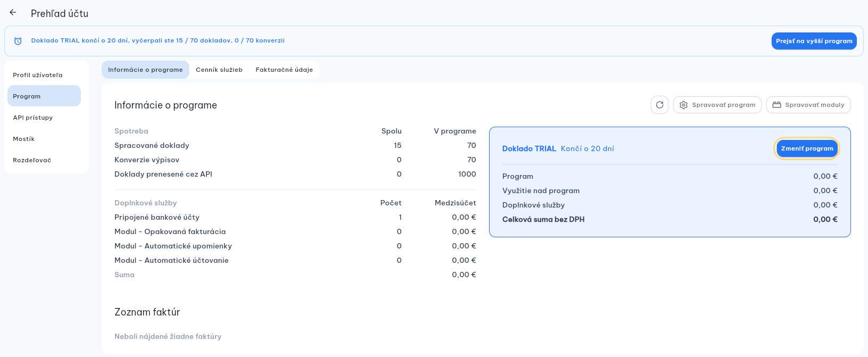The image size is (868, 357).
Task: Click the Konverzie výpisov row label
Action: (147, 160)
